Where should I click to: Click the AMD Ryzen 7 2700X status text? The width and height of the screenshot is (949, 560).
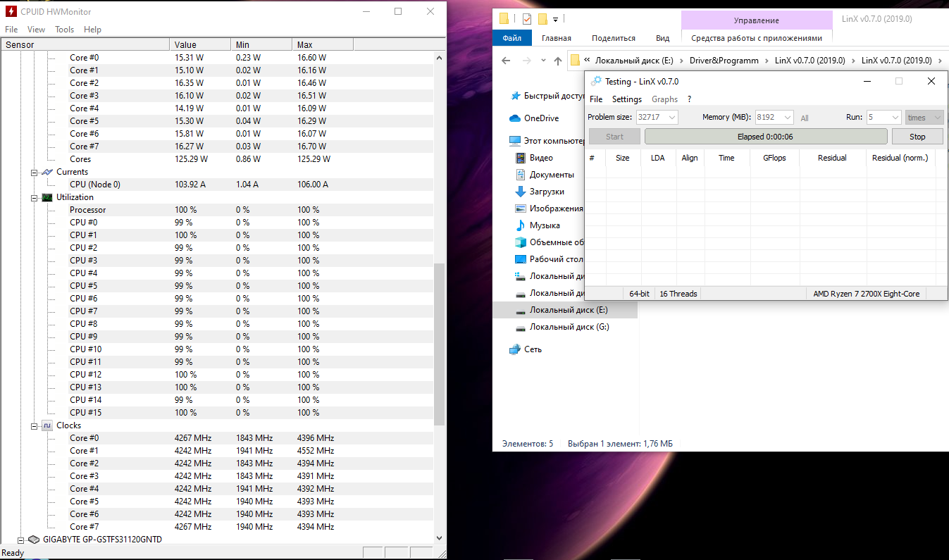[x=867, y=294]
